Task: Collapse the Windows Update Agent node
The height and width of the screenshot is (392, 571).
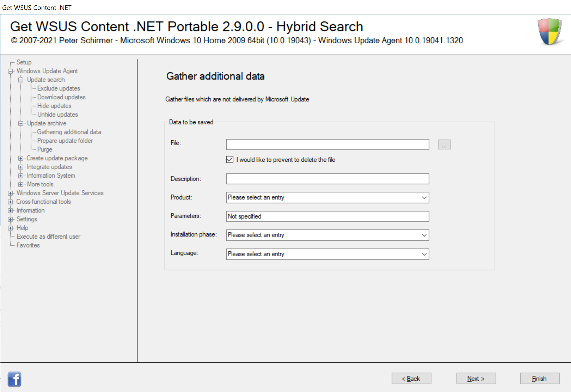Action: pyautogui.click(x=10, y=71)
